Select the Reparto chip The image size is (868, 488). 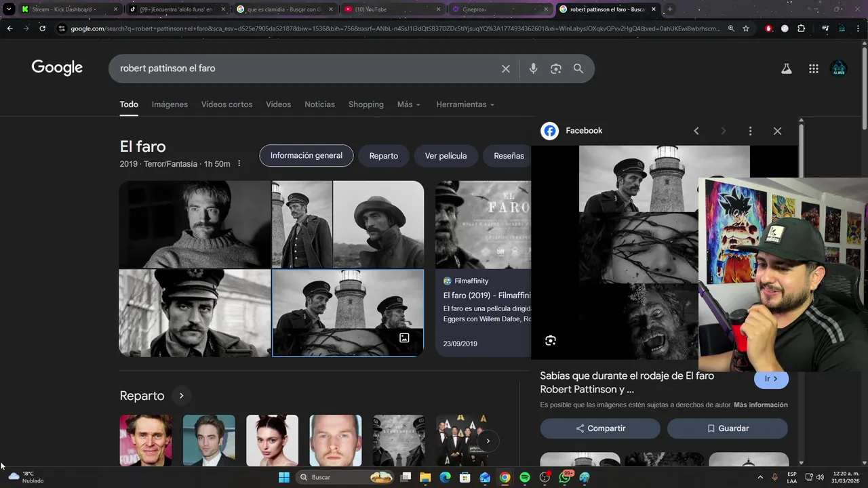[384, 156]
